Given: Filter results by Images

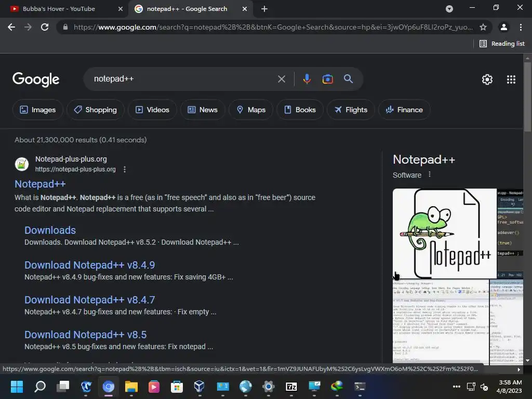Looking at the screenshot, I should tap(37, 110).
